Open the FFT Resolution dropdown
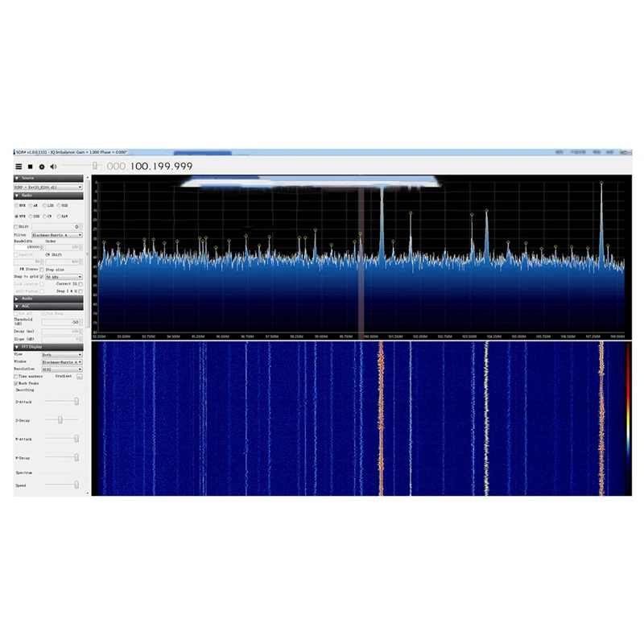Viewport: 644px width, 644px height. [62, 369]
